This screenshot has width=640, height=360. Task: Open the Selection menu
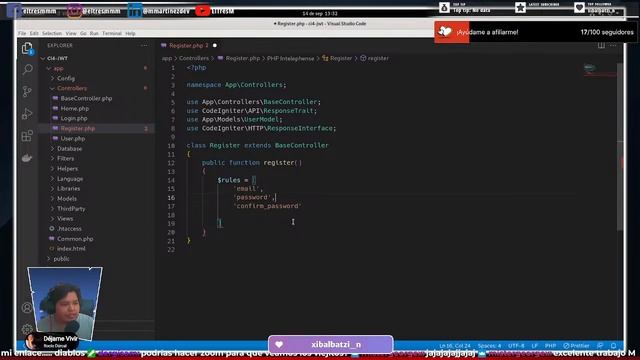click(x=52, y=33)
